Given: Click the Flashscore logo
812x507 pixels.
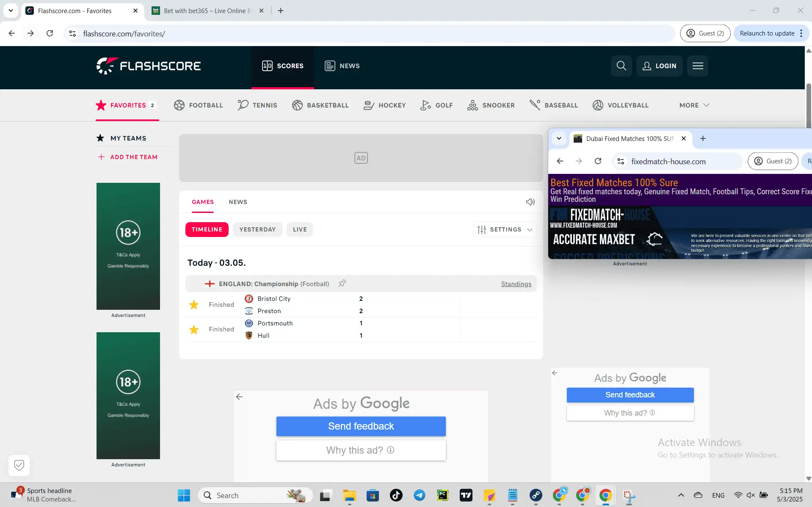Looking at the screenshot, I should click(x=149, y=66).
